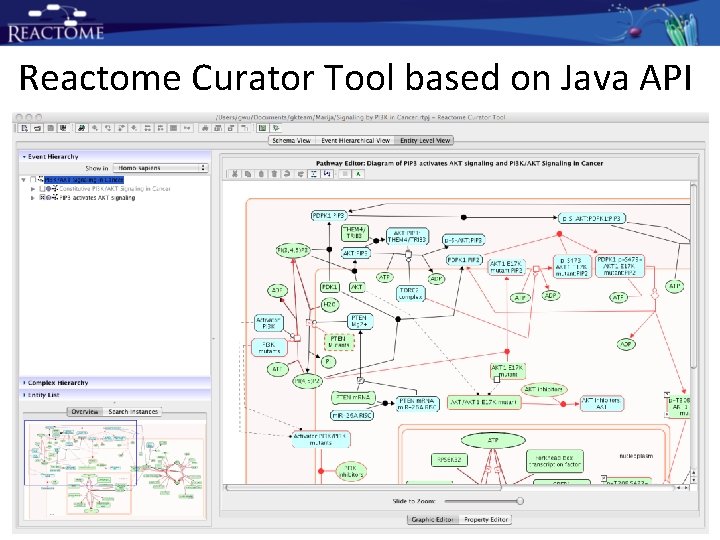This screenshot has width=720, height=540.
Task: Click the copy icon in Pathway Editor toolbar
Action: (248, 174)
